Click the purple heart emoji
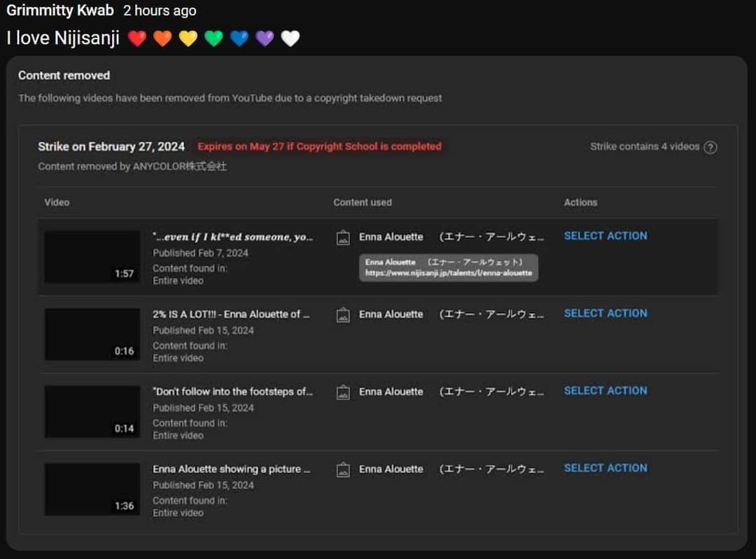The image size is (756, 559). (x=265, y=38)
